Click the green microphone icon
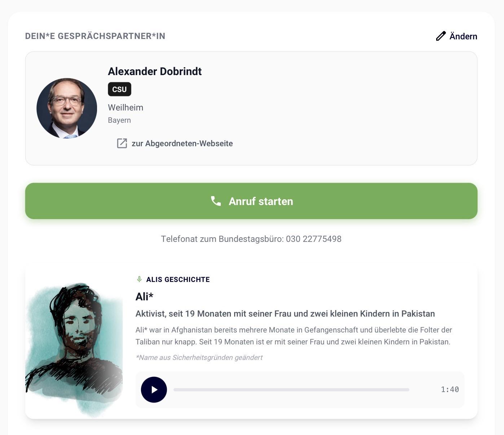Image resolution: width=504 pixels, height=435 pixels. [139, 279]
